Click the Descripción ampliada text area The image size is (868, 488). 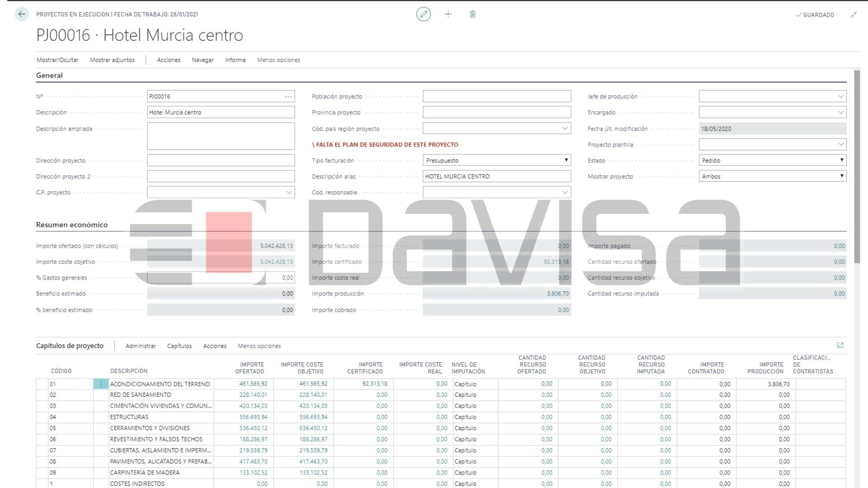[221, 136]
